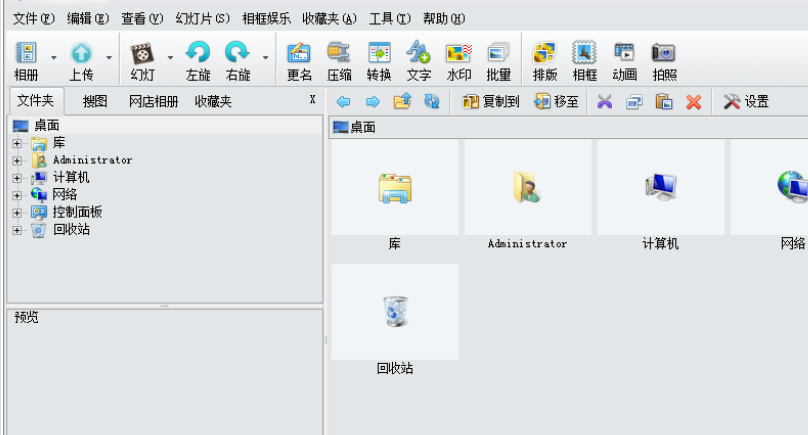Viewport: 808px width, 435px height.
Task: Open the 批量 batch tool
Action: (498, 61)
